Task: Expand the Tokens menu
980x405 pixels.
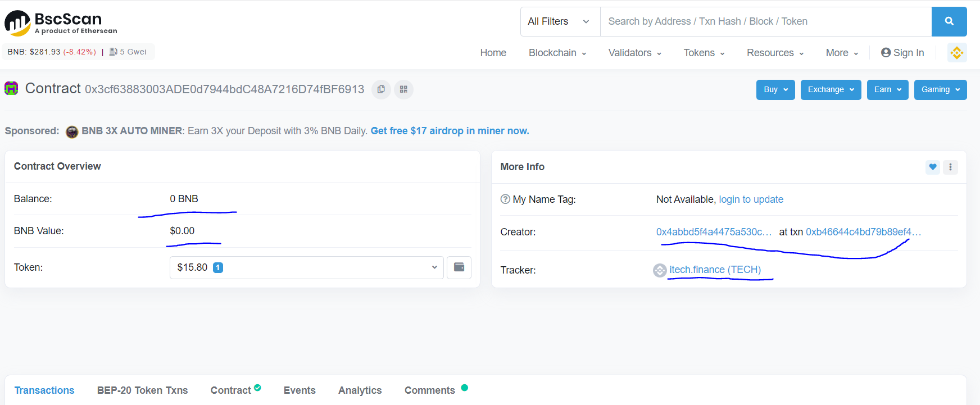Action: point(704,53)
